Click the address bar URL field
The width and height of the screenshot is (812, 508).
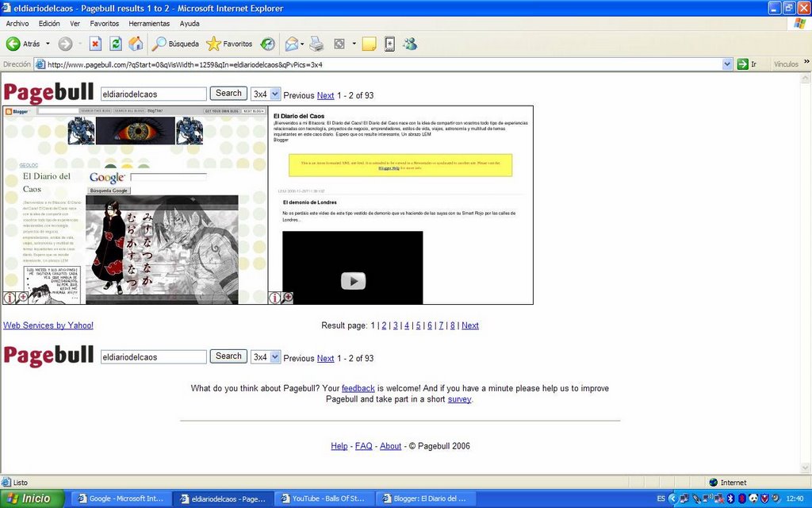(x=383, y=64)
